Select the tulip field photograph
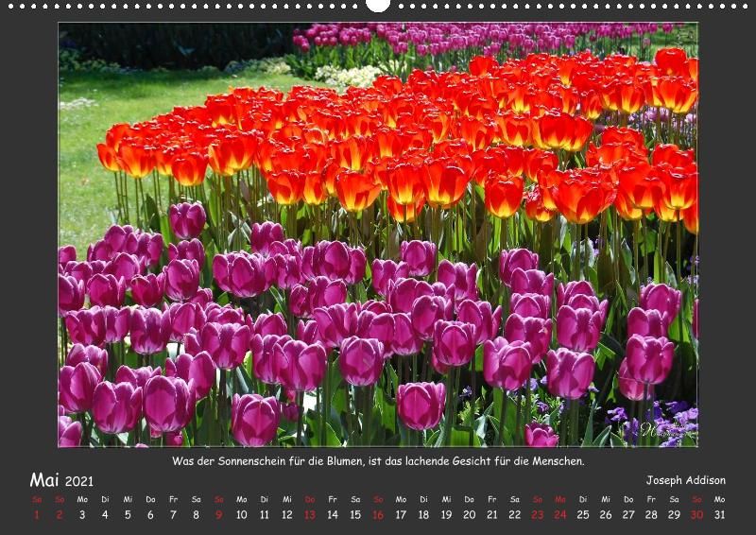The height and width of the screenshot is (535, 756). click(378, 234)
